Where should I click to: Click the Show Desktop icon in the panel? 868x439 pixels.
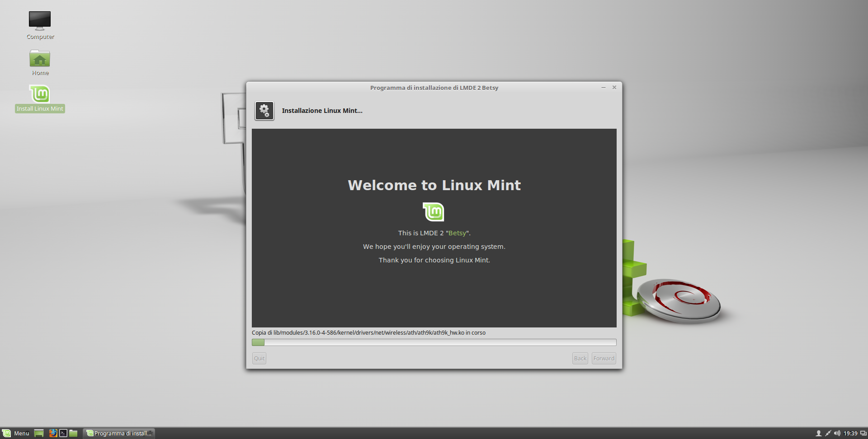pyautogui.click(x=39, y=433)
